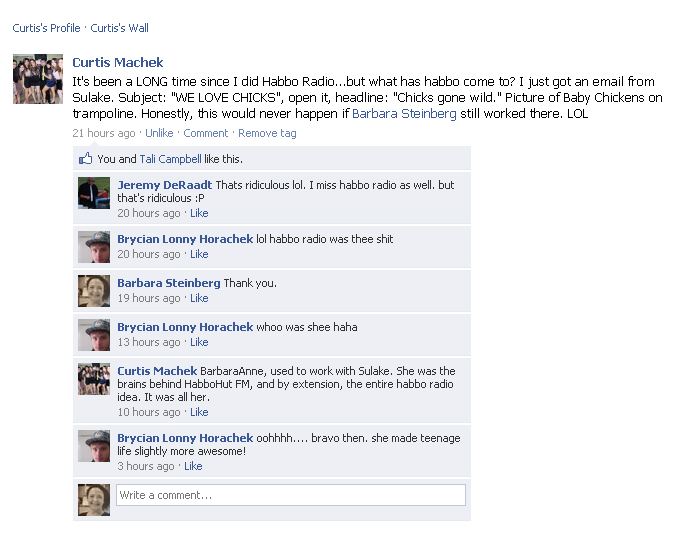Open Curtis Machek's post profile picture

pos(38,79)
